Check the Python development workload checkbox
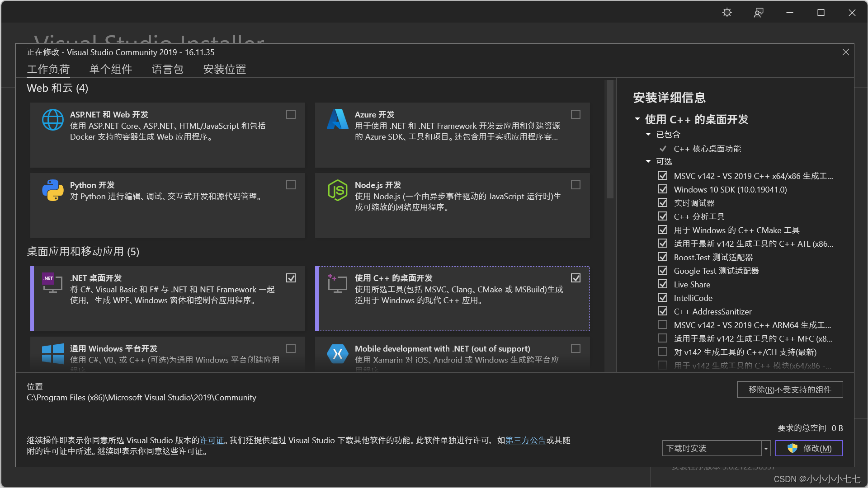 (x=291, y=185)
